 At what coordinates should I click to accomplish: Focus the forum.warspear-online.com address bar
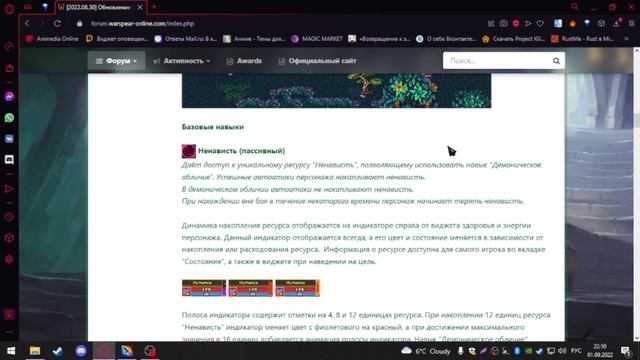(x=142, y=24)
